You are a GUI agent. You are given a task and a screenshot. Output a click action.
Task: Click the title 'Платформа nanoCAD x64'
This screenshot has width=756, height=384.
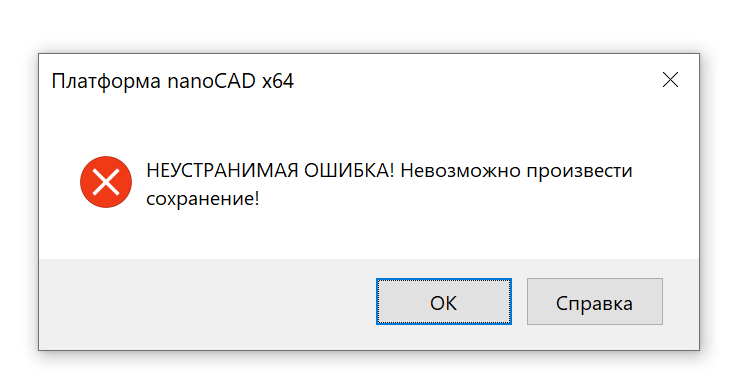pos(173,81)
